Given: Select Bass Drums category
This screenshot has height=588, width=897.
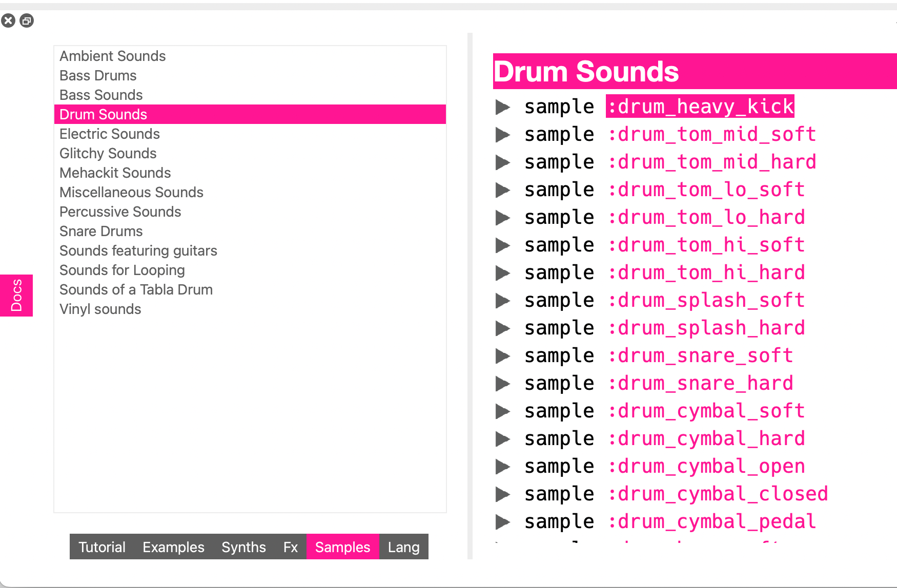Looking at the screenshot, I should [x=250, y=75].
